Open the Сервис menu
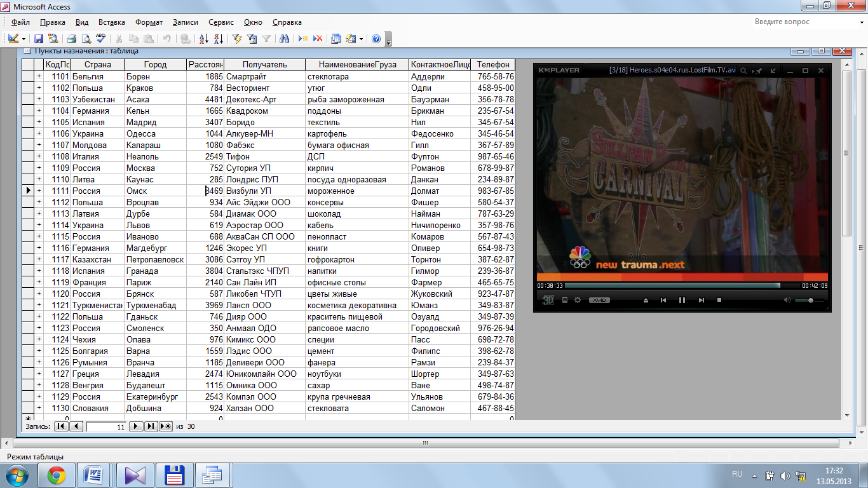Screen dimensions: 868x488 coord(220,22)
